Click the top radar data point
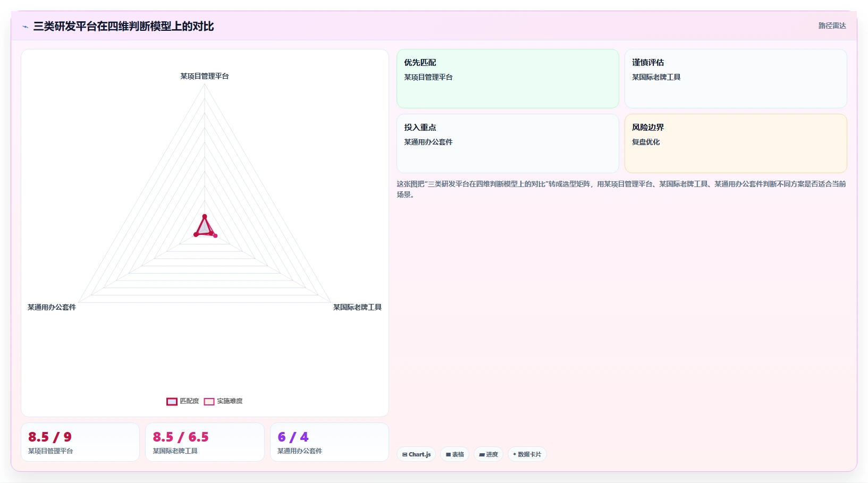 [204, 216]
